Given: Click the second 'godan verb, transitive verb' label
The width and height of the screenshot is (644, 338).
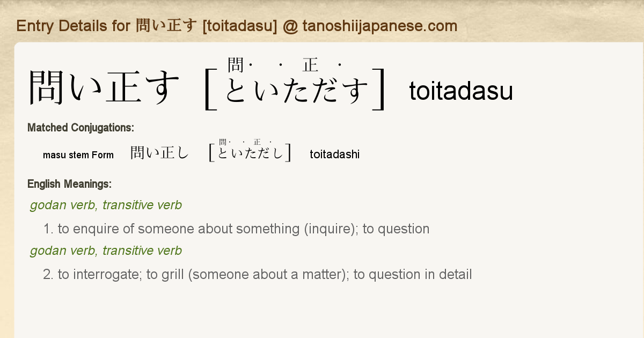Looking at the screenshot, I should [x=106, y=251].
